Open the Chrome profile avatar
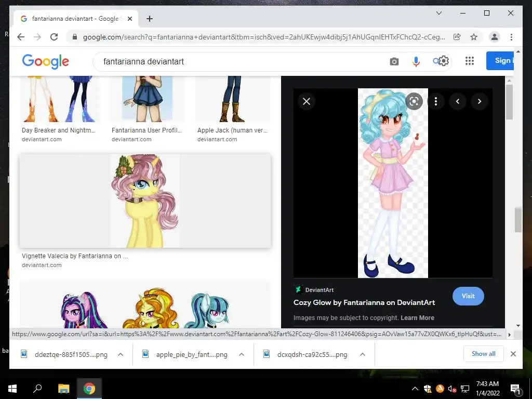Image resolution: width=532 pixels, height=399 pixels. 495,37
